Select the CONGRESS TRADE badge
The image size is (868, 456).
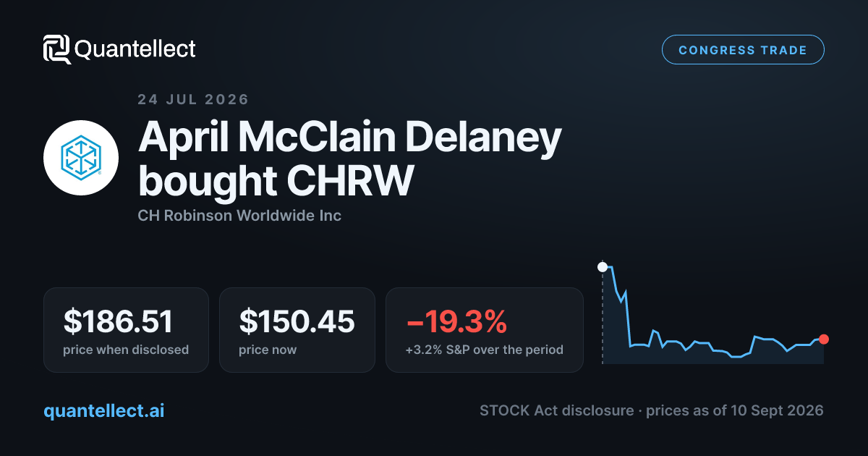click(x=743, y=50)
